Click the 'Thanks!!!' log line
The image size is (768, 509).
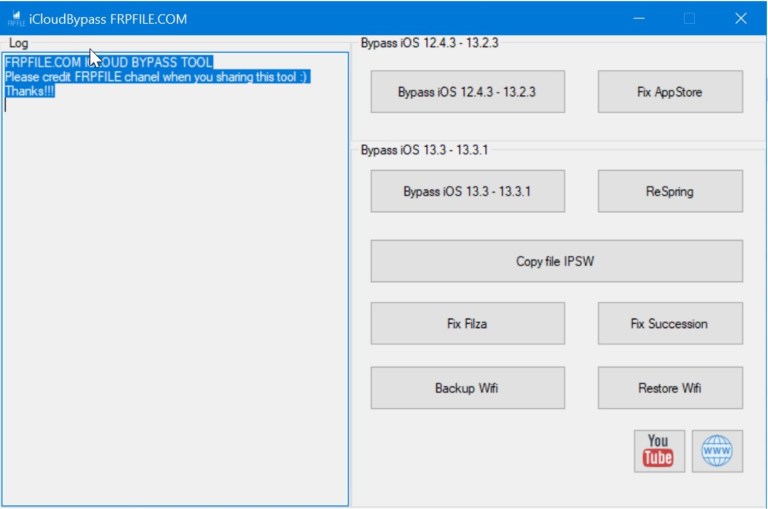click(x=29, y=91)
